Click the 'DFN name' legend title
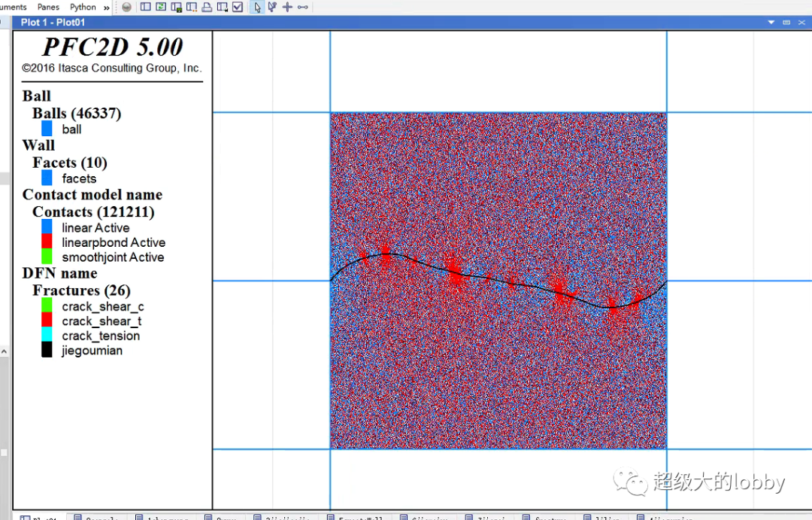812x520 pixels. [x=59, y=273]
